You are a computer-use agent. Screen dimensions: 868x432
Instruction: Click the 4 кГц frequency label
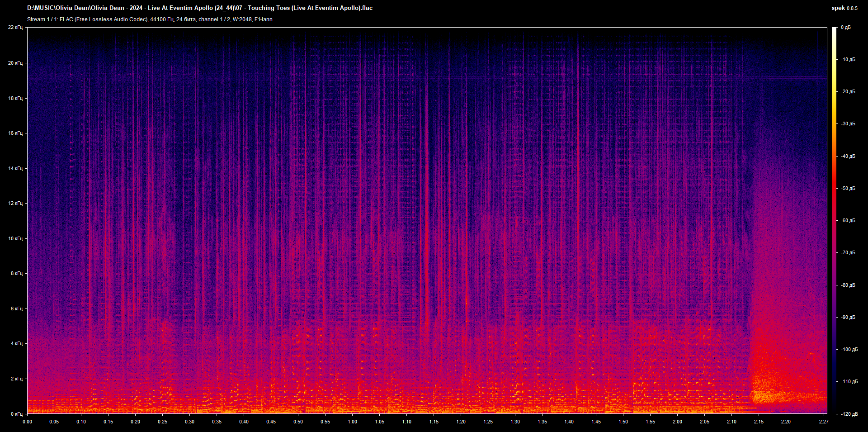17,343
